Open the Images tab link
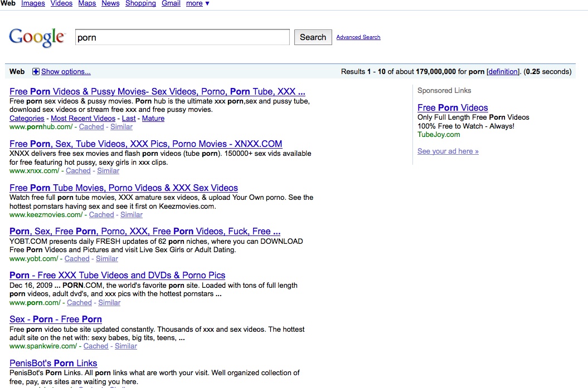This screenshot has height=388, width=588. pos(33,3)
